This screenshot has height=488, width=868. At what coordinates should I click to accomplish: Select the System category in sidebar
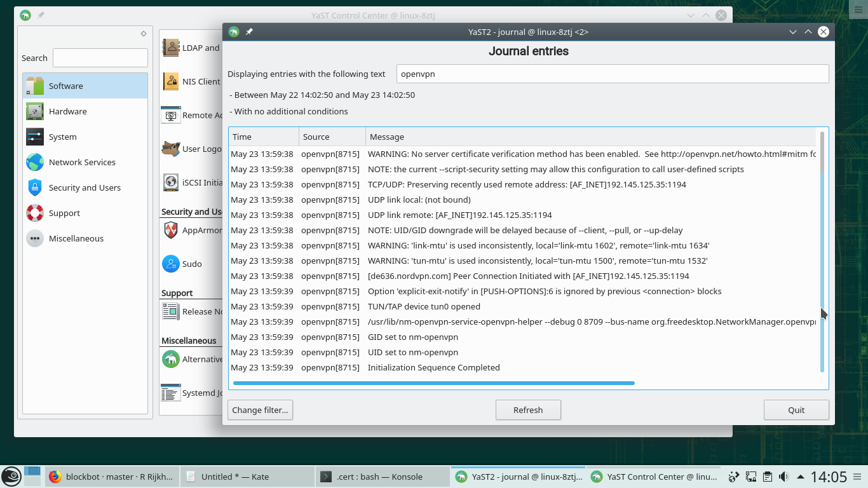click(x=85, y=137)
